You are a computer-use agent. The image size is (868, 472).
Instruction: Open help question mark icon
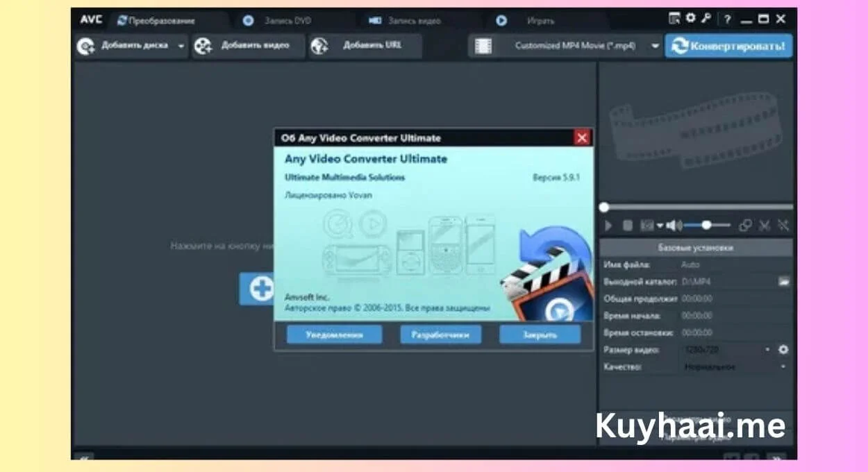click(x=727, y=19)
